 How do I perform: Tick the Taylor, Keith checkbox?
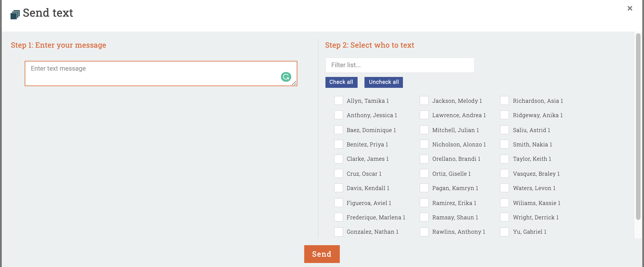click(x=505, y=159)
